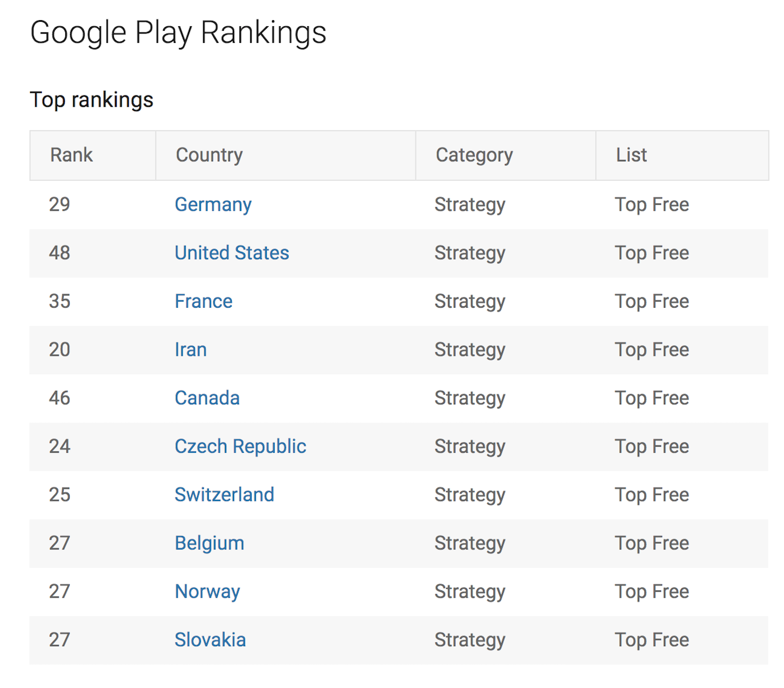Click rank 48 in United States row

click(60, 253)
